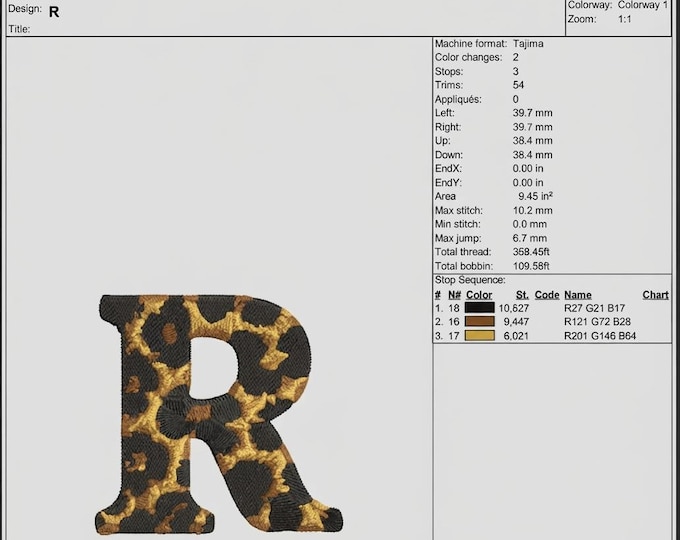Select the thread name 'R201 G146 B64'
This screenshot has height=540, width=680.
(x=600, y=336)
